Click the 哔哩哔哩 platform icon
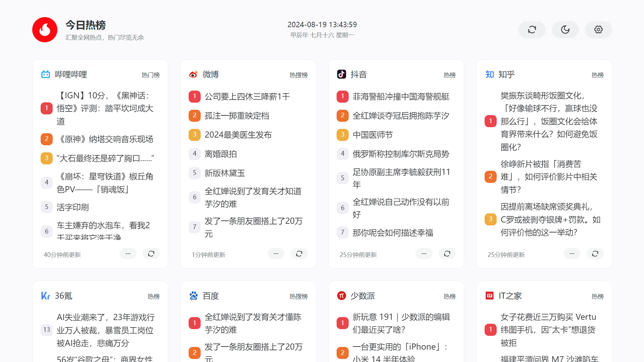The height and width of the screenshot is (362, 644). point(46,74)
